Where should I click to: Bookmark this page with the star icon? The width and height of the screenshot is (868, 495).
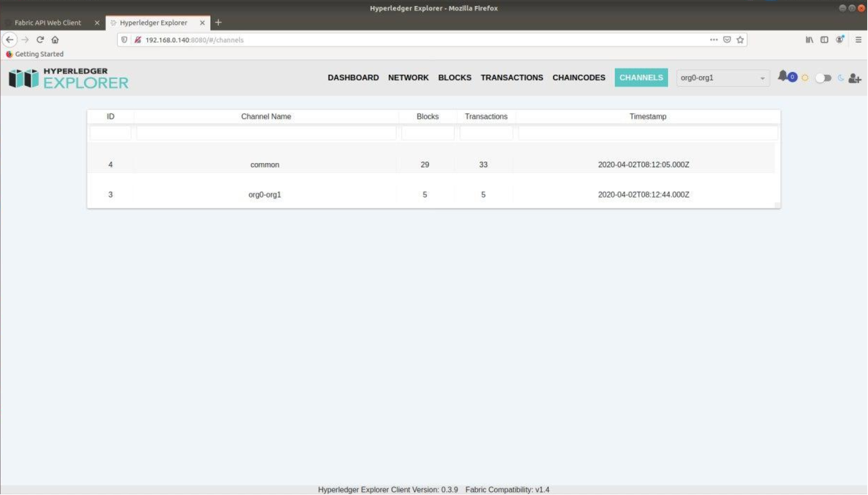pos(740,40)
